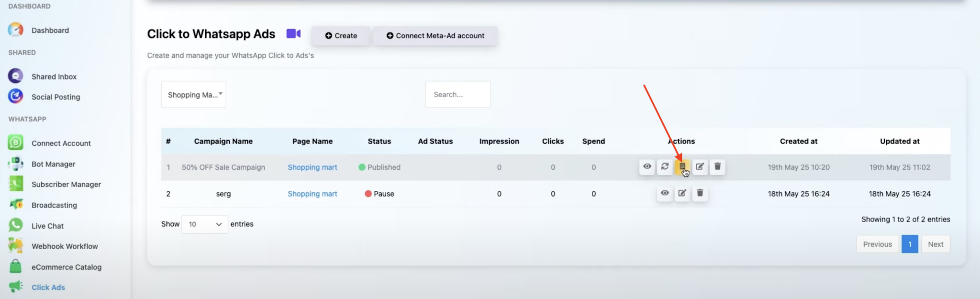Image resolution: width=980 pixels, height=299 pixels.
Task: Select page 1 in pagination
Action: (910, 244)
